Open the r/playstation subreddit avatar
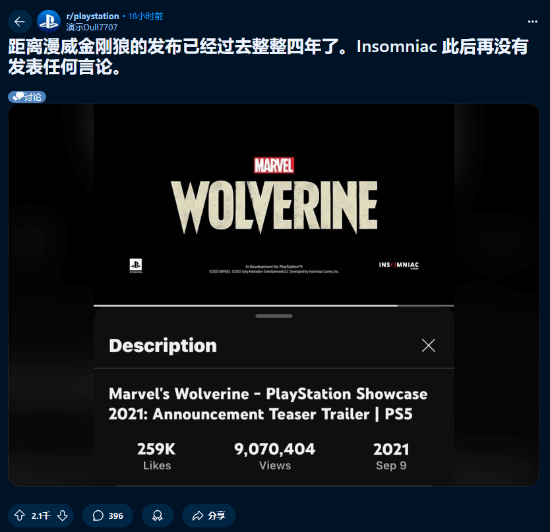This screenshot has height=532, width=550. (48, 21)
